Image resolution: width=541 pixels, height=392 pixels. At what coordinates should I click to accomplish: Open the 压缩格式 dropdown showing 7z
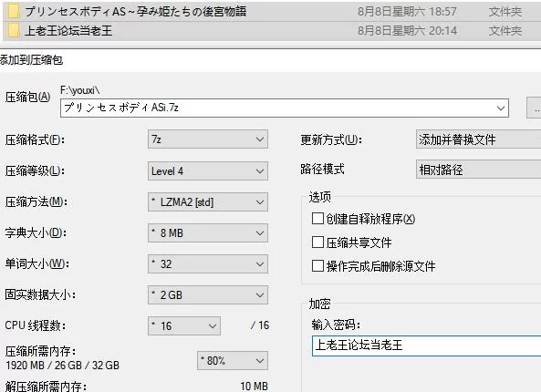click(208, 139)
